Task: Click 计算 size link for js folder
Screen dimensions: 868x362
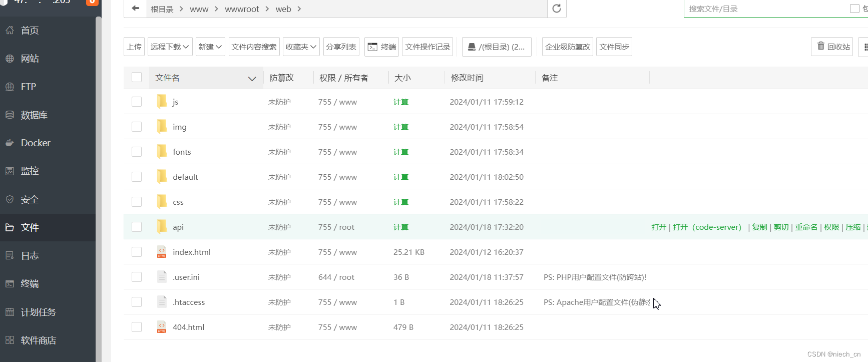Action: click(x=401, y=102)
